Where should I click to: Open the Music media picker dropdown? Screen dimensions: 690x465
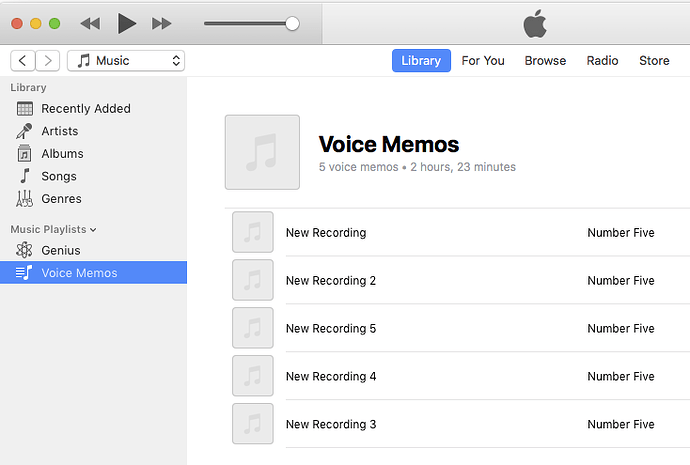pos(126,60)
